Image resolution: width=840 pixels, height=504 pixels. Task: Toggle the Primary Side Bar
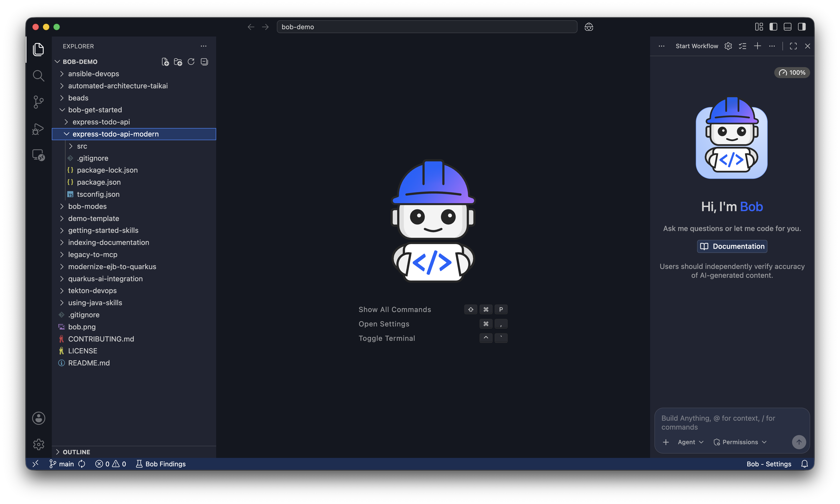(x=773, y=27)
